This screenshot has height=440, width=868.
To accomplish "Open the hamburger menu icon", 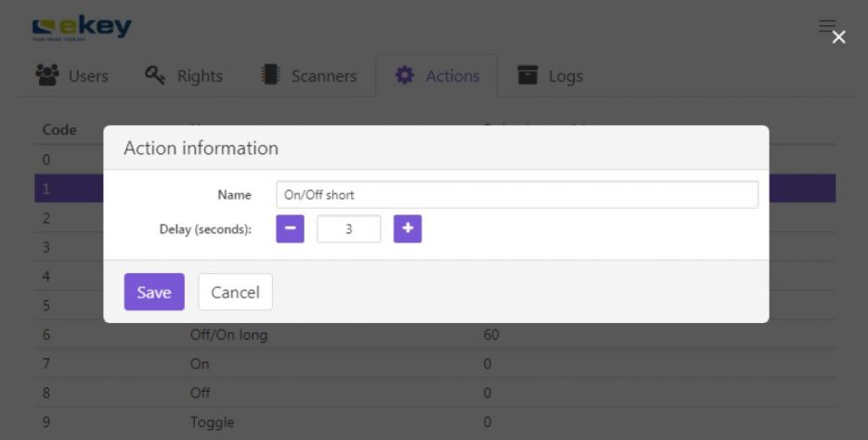I will tap(827, 25).
